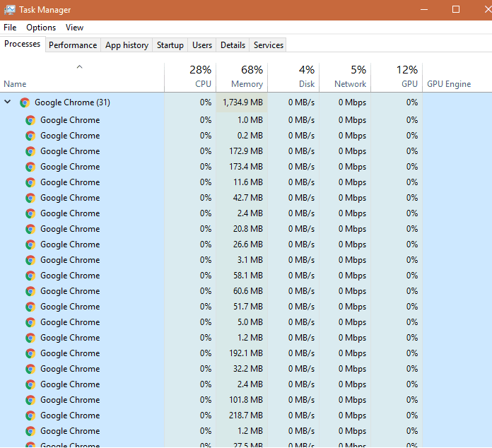
Task: Switch to the Startup tab
Action: coord(170,45)
